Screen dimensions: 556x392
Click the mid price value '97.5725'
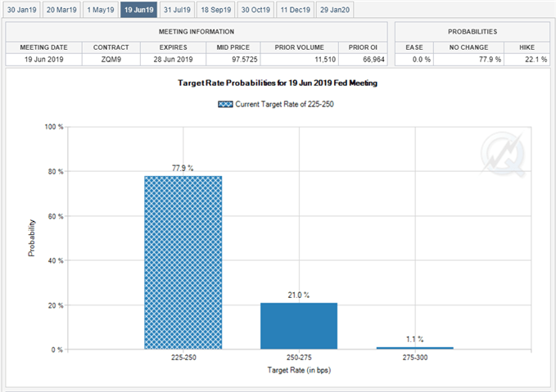[x=245, y=60]
